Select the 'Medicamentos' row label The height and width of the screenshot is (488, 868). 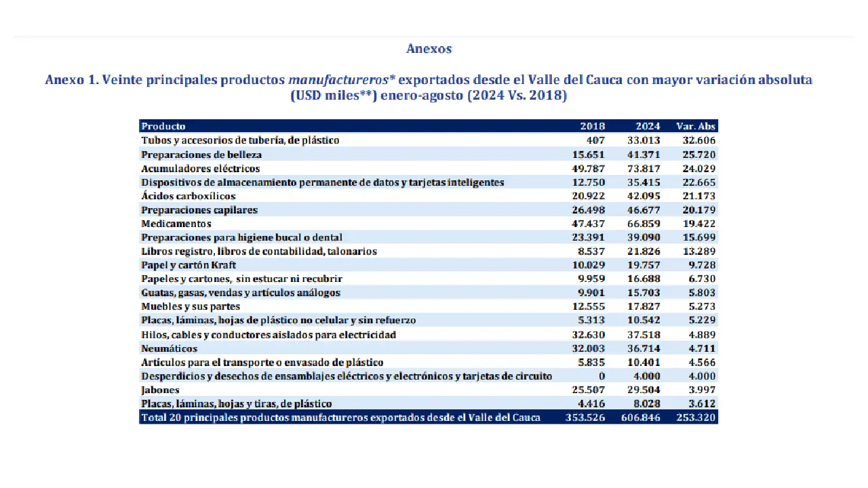pos(176,224)
